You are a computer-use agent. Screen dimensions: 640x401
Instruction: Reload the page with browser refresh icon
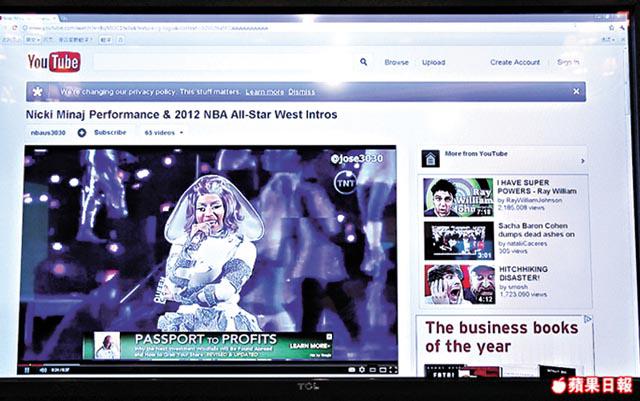pos(14,28)
